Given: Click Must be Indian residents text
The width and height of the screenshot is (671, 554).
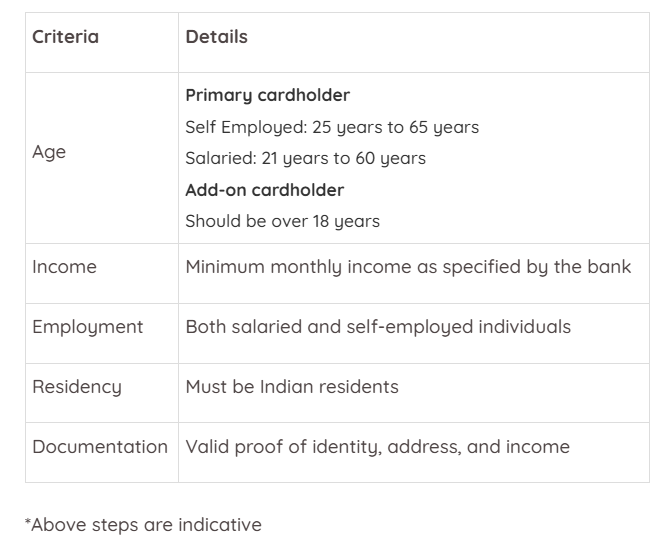Looking at the screenshot, I should pos(291,386).
